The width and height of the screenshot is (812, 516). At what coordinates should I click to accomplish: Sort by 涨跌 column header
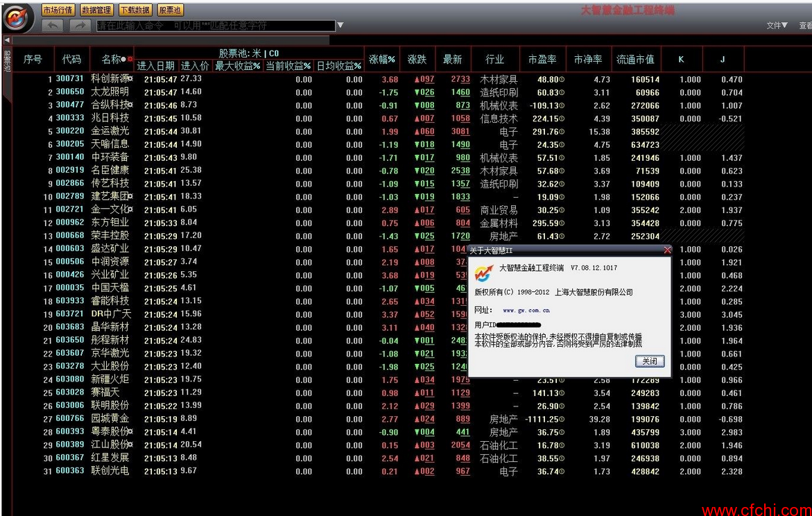click(x=417, y=59)
